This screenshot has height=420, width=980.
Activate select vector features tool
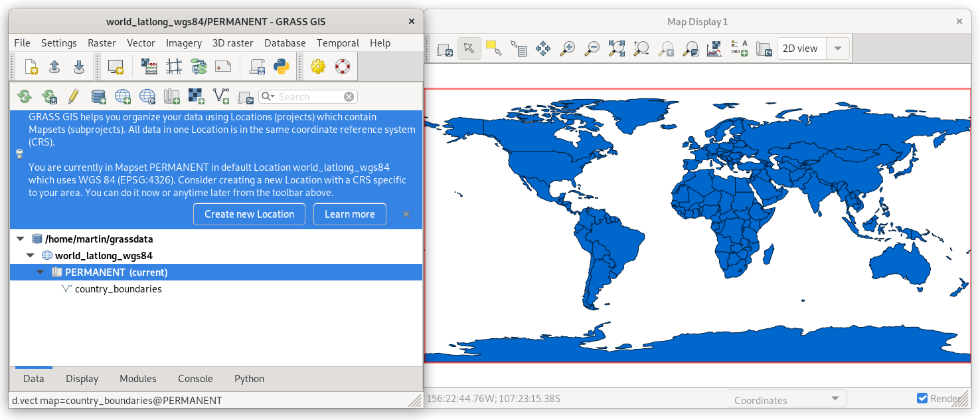coord(493,49)
